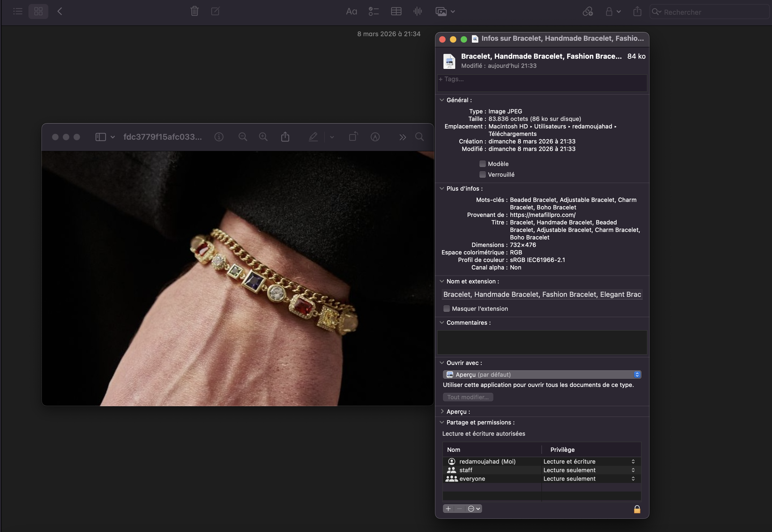Viewport: 772px width, 532px height.
Task: Insert a table into the note
Action: 396,11
